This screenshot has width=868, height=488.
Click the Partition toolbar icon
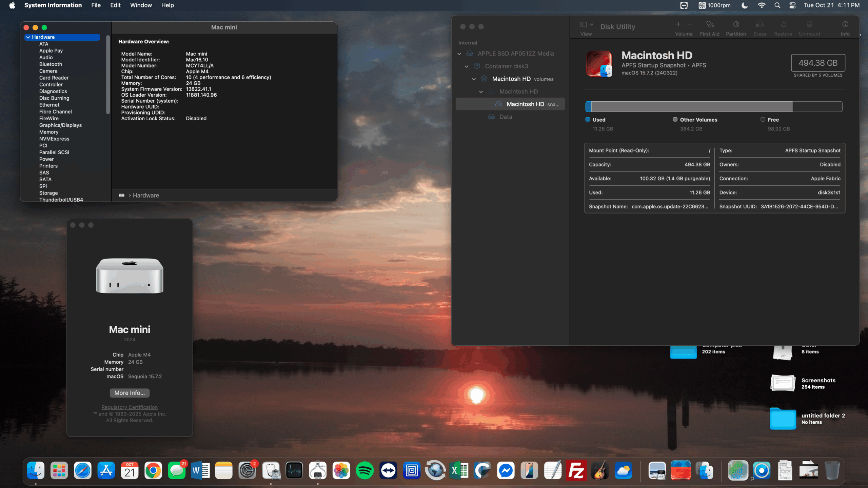tap(736, 25)
